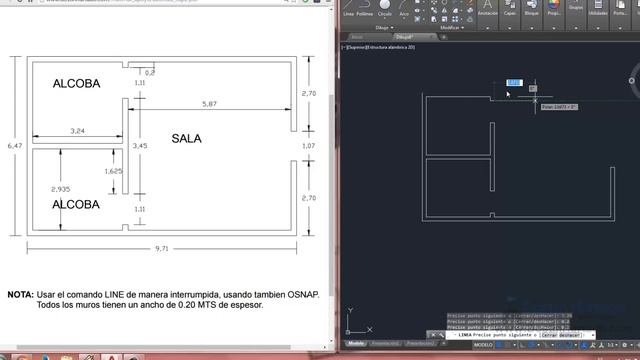Open the Capas layers panel button
The width and height of the screenshot is (640, 360).
click(x=510, y=8)
